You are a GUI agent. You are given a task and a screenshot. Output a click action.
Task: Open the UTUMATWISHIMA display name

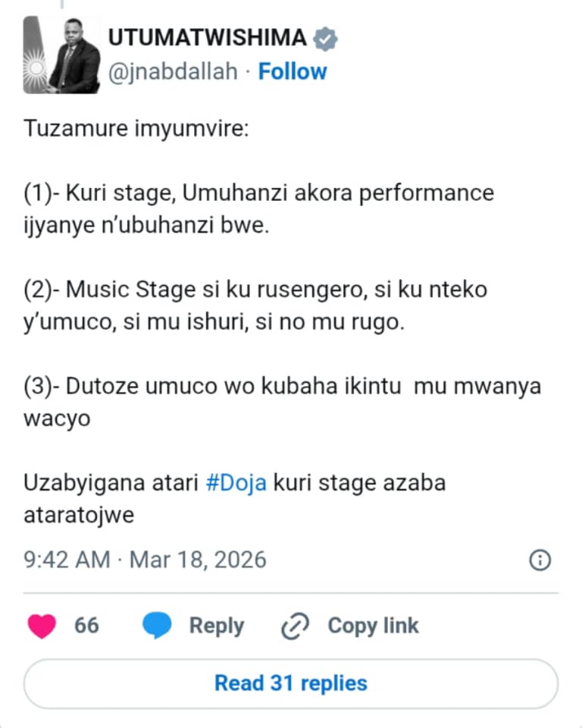pyautogui.click(x=207, y=38)
